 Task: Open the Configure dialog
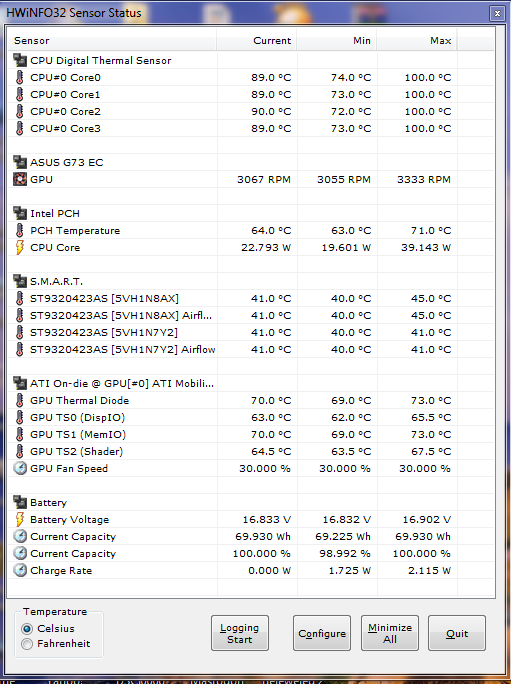(322, 633)
